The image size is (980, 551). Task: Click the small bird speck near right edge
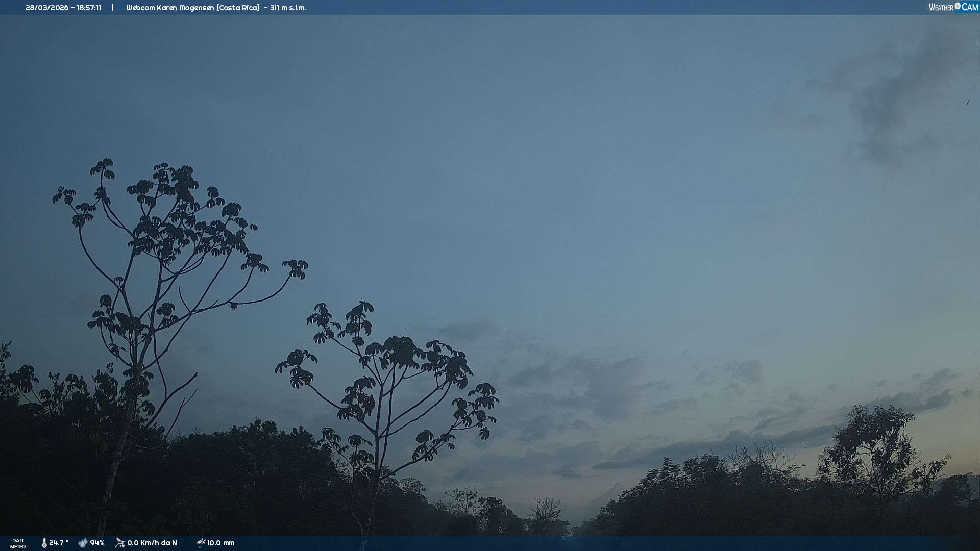(x=968, y=103)
